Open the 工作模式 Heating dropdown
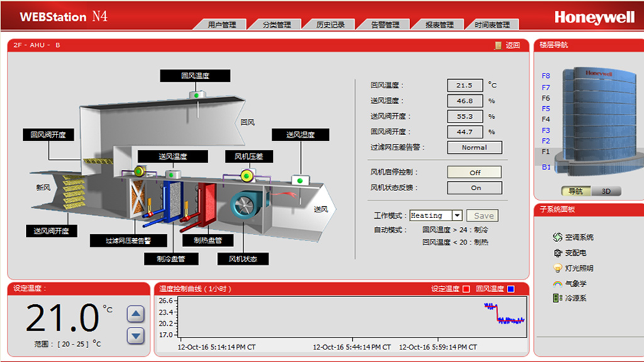Image resolution: width=644 pixels, height=362 pixels. coord(457,216)
